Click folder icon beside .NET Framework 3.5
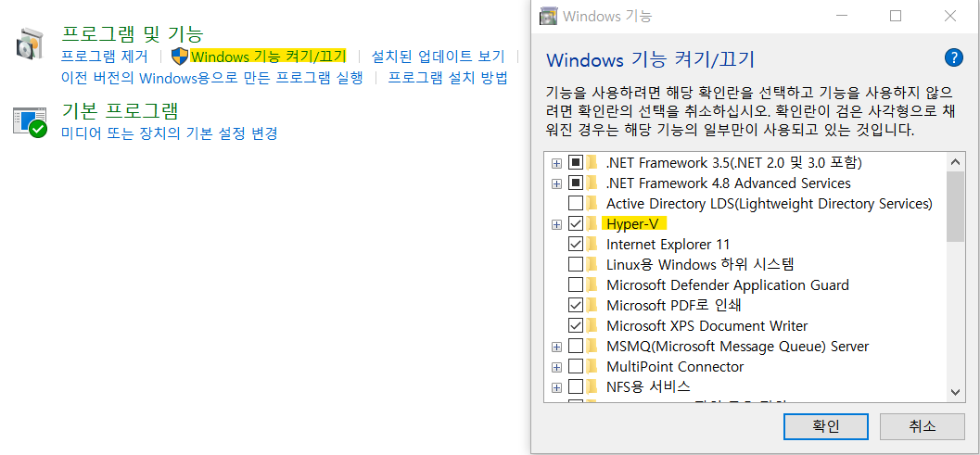Viewport: 980px width, 455px height. tap(592, 163)
